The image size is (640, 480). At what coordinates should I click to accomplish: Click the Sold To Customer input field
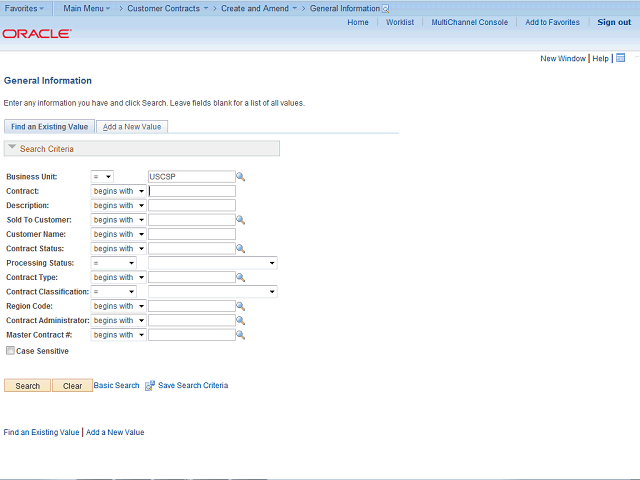(192, 220)
